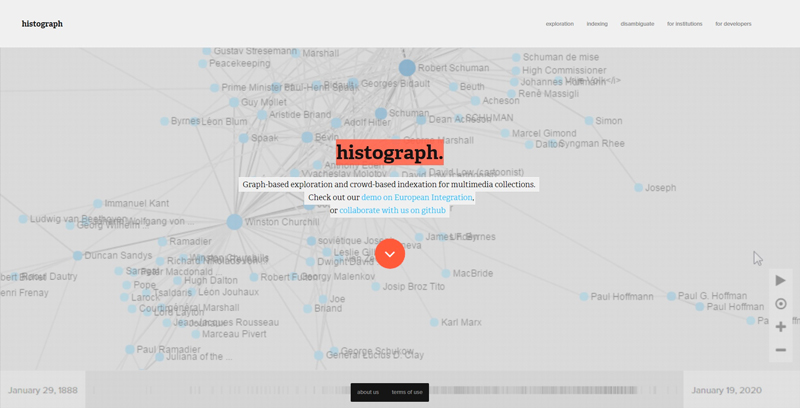
Task: Select the Guy Mollet node
Action: [x=234, y=103]
